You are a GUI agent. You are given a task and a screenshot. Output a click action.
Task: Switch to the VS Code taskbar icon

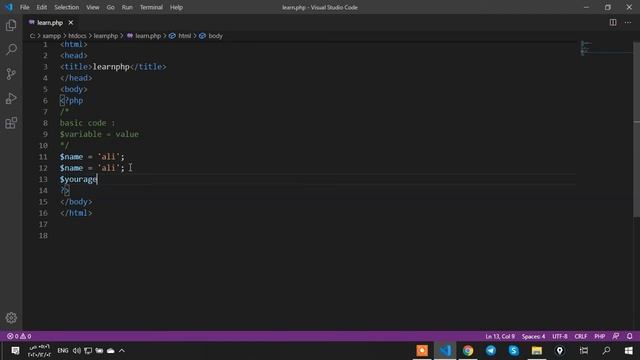coord(445,350)
